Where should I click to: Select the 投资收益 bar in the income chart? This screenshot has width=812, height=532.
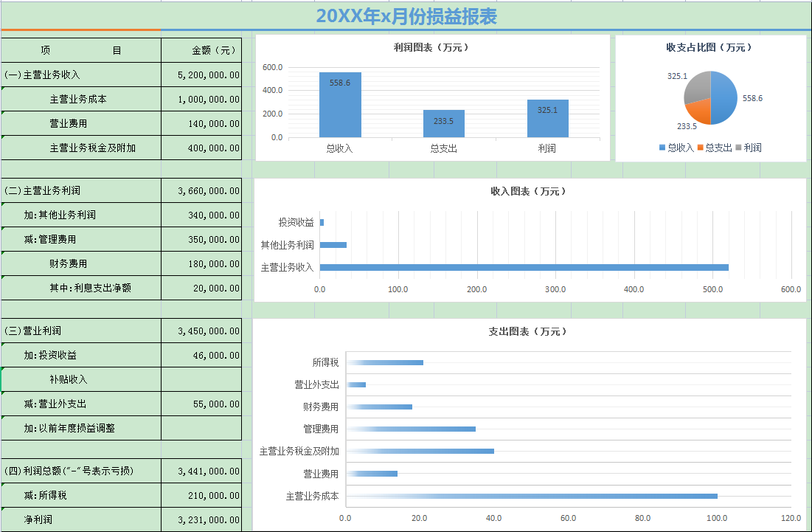click(x=322, y=221)
